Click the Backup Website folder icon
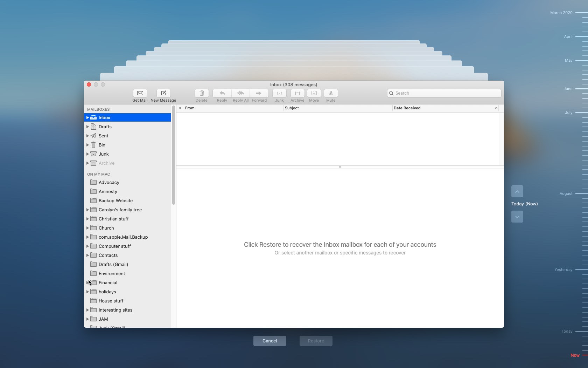Viewport: 588px width, 368px height. 93,200
